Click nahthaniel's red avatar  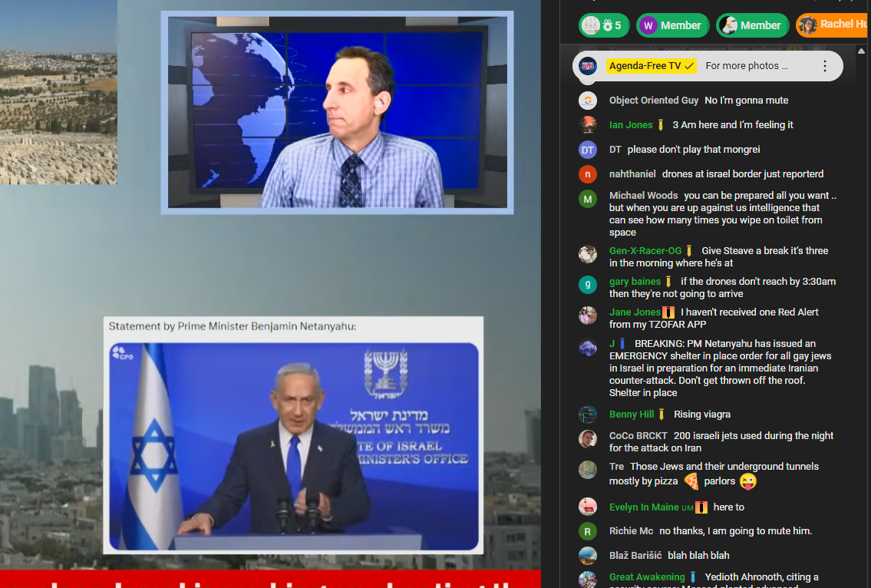point(588,174)
